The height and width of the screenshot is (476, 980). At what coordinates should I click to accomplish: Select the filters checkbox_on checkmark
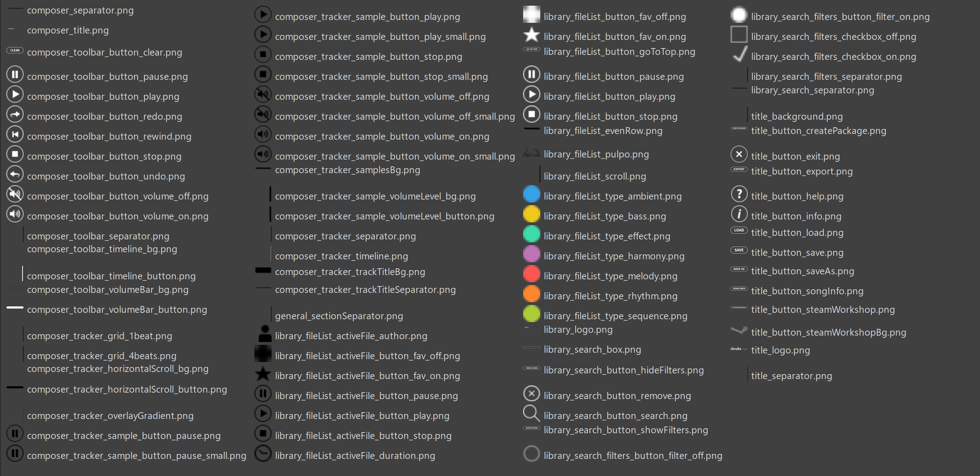tap(739, 54)
